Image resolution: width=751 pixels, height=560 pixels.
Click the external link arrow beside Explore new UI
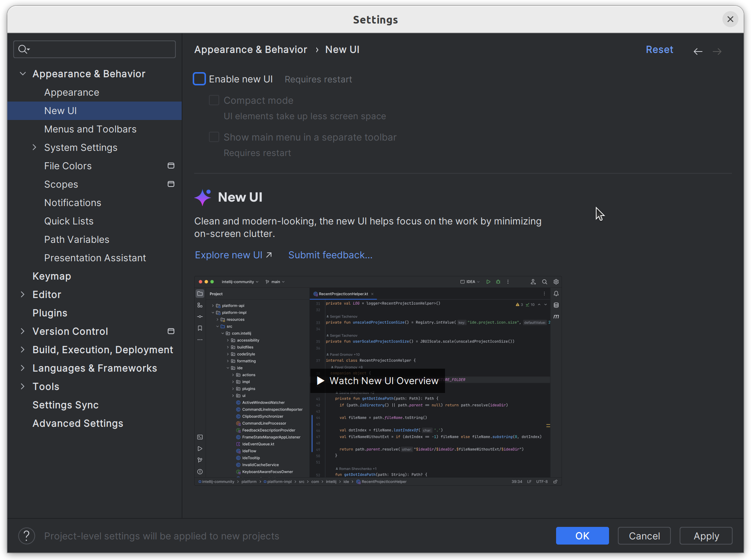coord(269,255)
